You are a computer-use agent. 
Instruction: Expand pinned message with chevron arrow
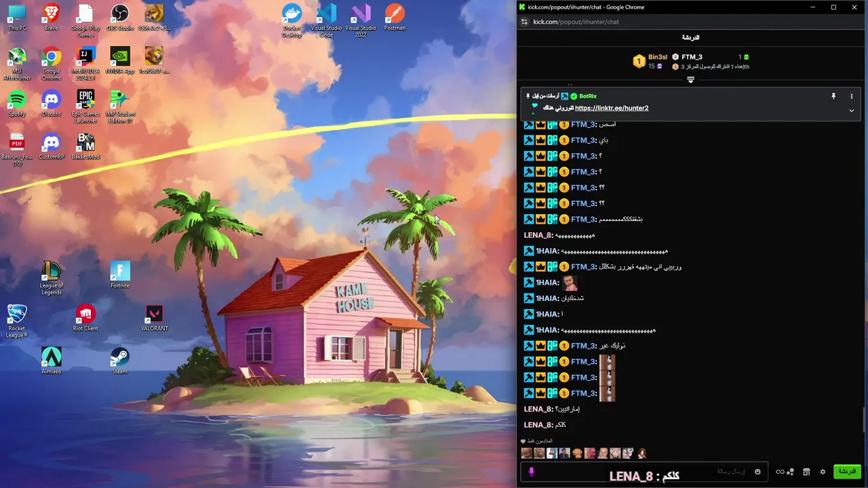(x=852, y=110)
